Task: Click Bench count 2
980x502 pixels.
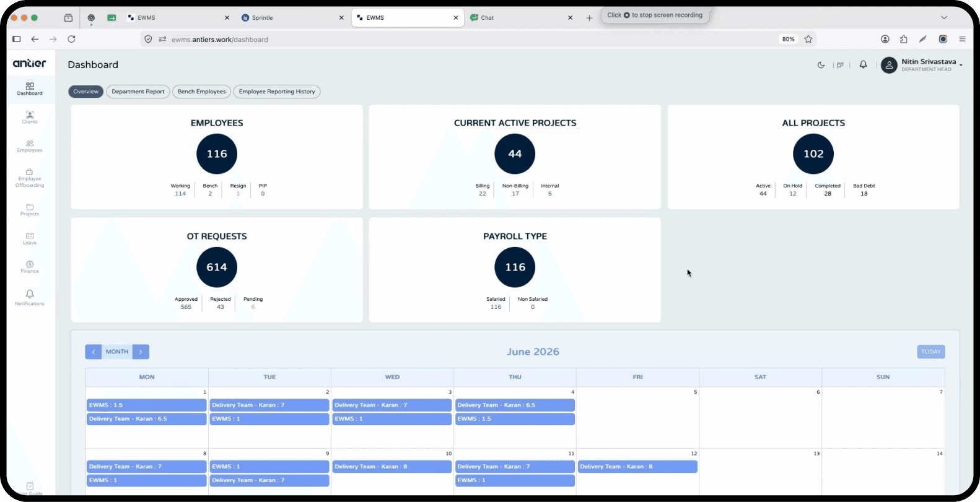Action: pos(210,194)
